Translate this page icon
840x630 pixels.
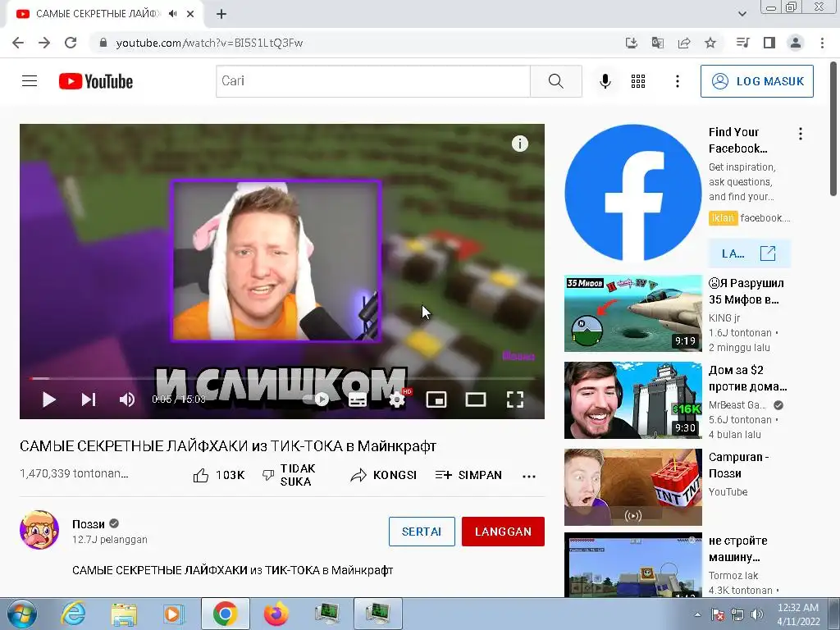click(657, 43)
